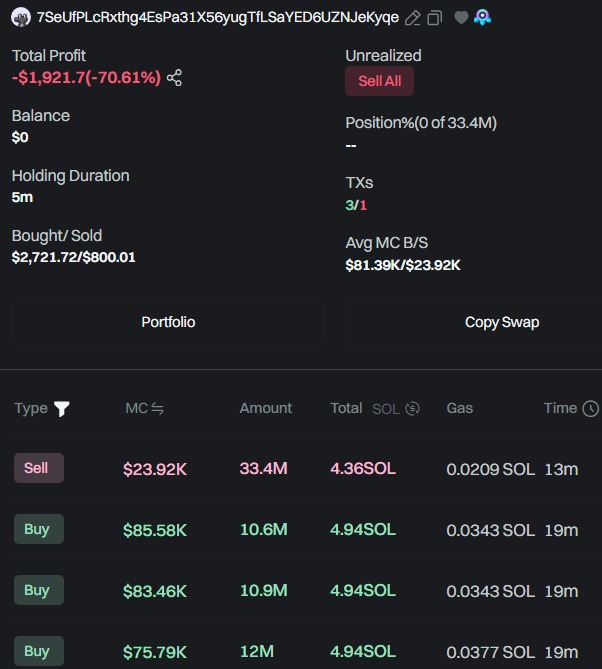Click the 3/1 TXs count
602x669 pixels.
click(356, 205)
